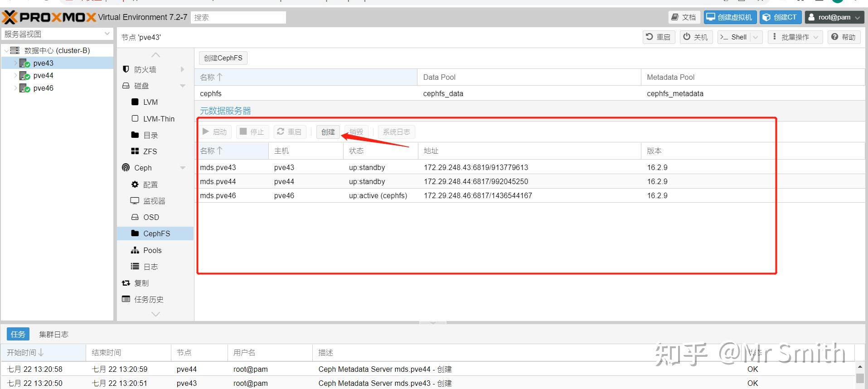Click the 搜索 search field
The height and width of the screenshot is (389, 868).
pyautogui.click(x=238, y=17)
